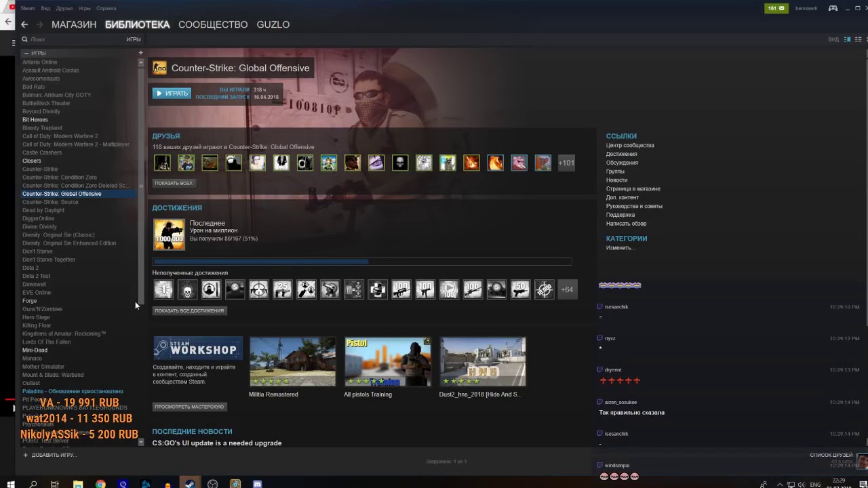
Task: Switch to detail view layout icon
Action: [x=847, y=39]
